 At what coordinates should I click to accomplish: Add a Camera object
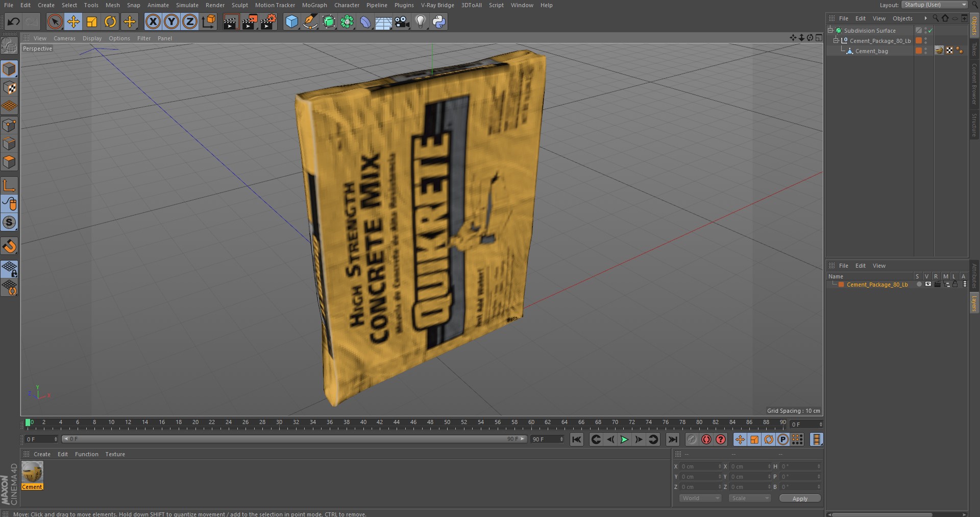402,21
